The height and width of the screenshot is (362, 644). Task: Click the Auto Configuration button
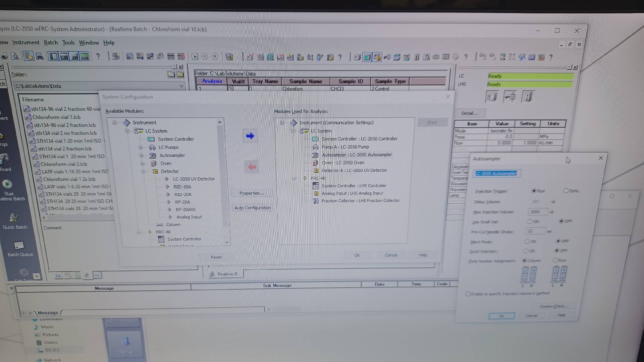(x=252, y=208)
